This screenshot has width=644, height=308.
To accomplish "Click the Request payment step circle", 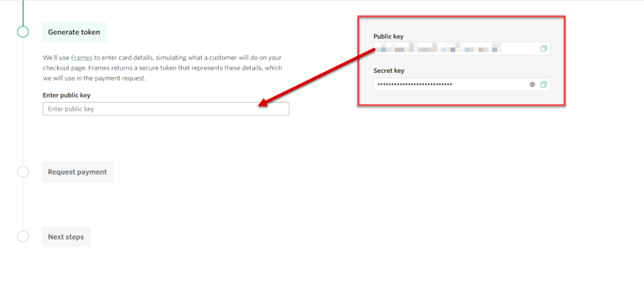I will [23, 172].
